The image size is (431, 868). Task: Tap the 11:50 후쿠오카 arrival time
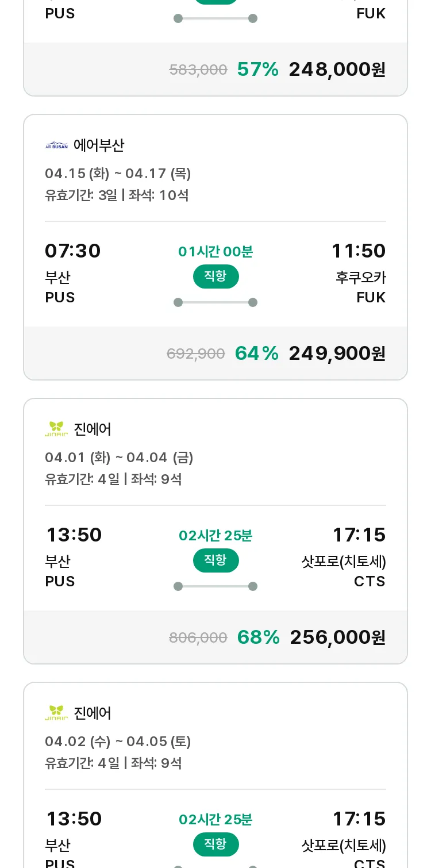point(359,251)
